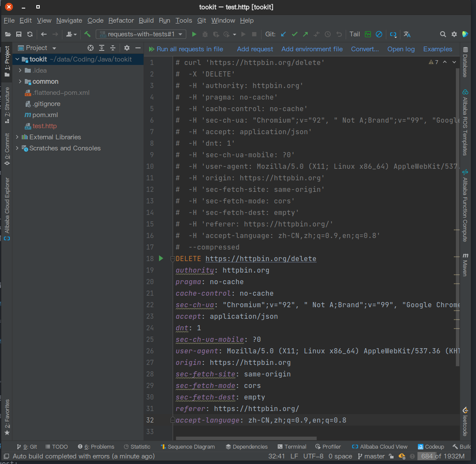Screen dimensions: 476x464
Task: Open search everywhere magnifier icon
Action: point(443,34)
